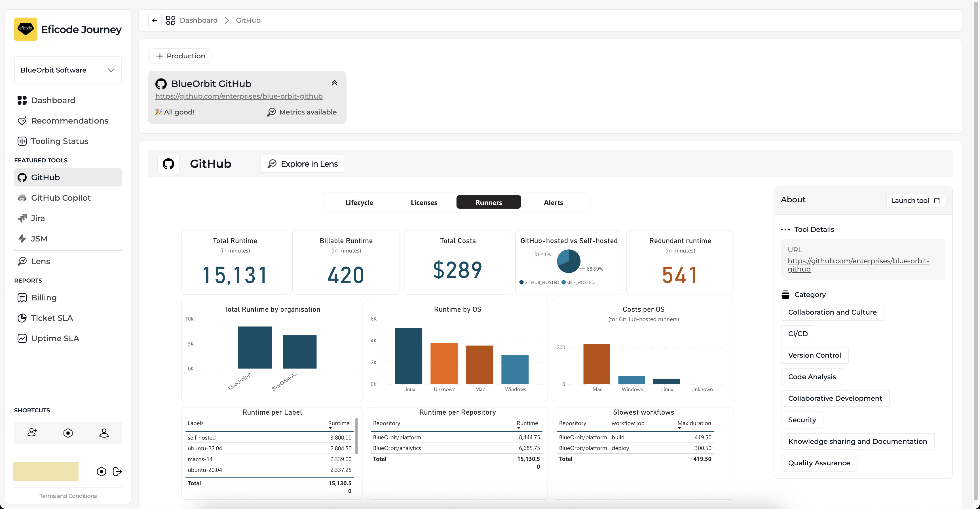Click the Dashboard grid icon in breadcrumb
Viewport: 980px width, 509px height.
click(x=170, y=20)
